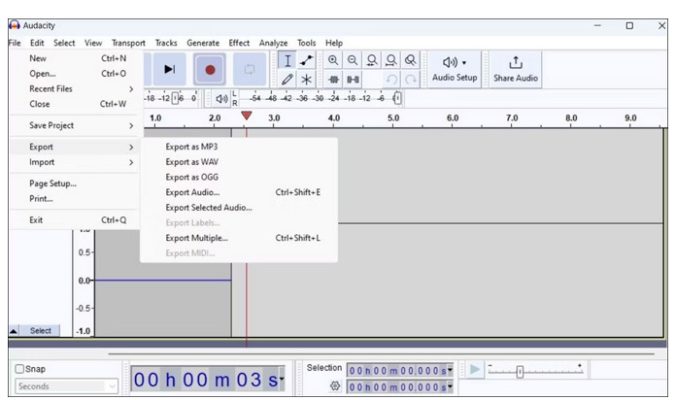This screenshot has height=400, width=676.
Task: Open the Seconds snap dropdown
Action: tap(66, 386)
